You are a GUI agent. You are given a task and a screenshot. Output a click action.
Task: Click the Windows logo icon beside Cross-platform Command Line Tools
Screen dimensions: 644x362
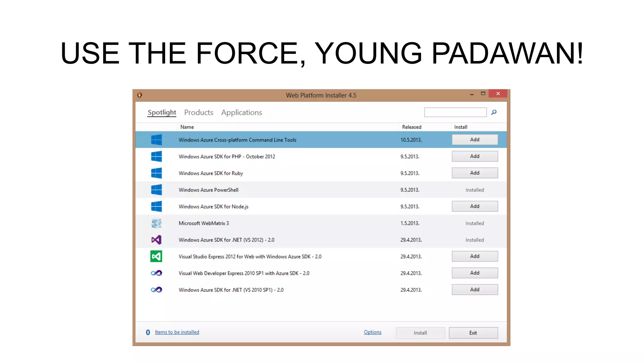[x=156, y=140]
